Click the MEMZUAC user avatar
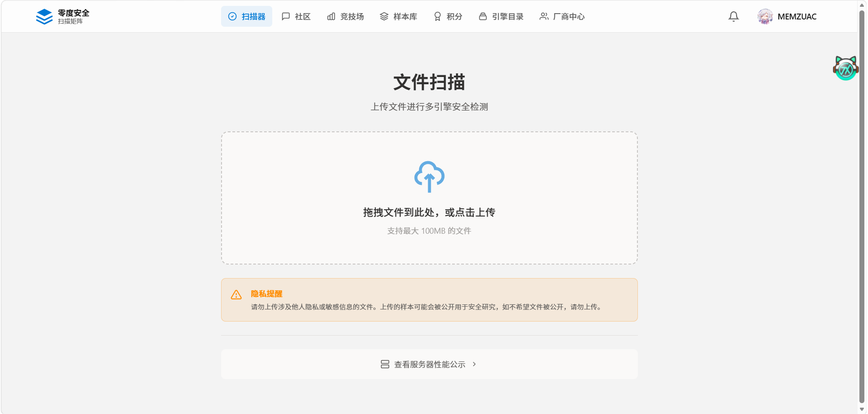868x414 pixels. (765, 17)
